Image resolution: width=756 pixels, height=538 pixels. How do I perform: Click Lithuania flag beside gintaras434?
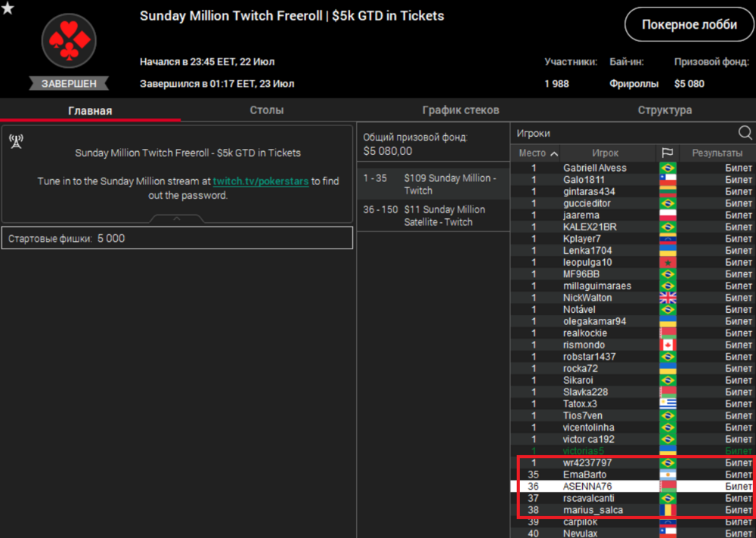668,191
